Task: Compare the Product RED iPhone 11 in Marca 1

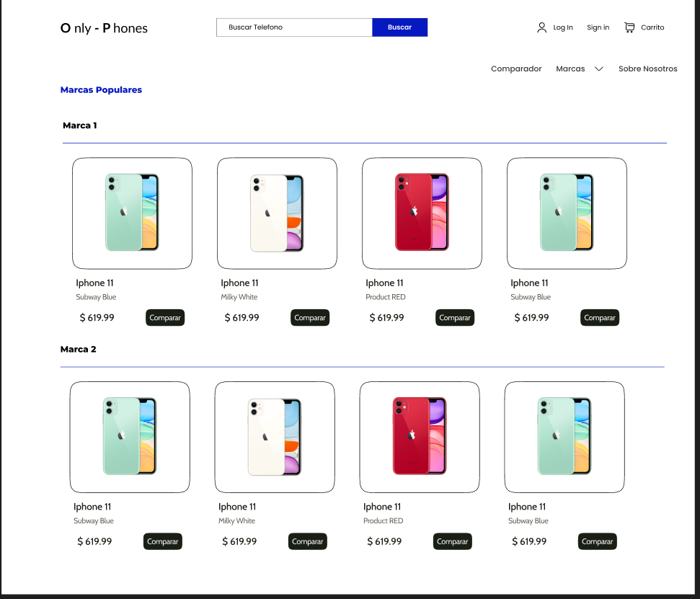Action: 455,317
